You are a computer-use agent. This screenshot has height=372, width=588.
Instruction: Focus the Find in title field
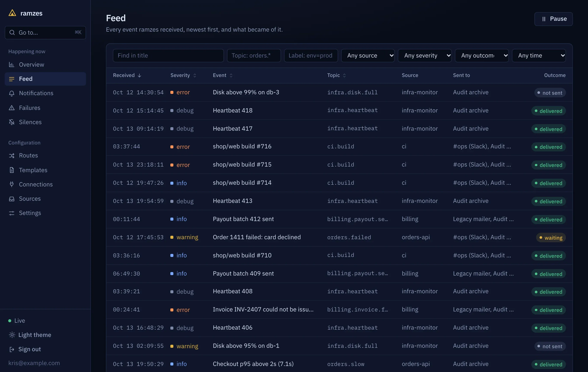tap(168, 56)
